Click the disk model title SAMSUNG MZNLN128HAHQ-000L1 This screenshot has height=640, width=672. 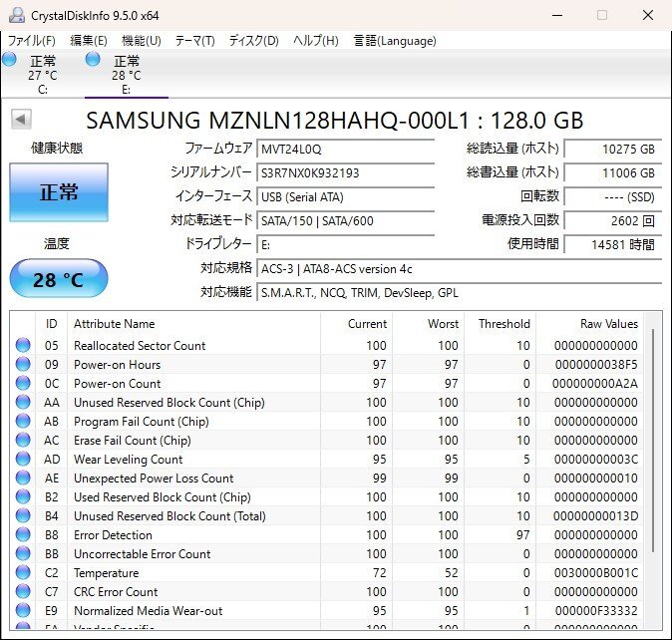pyautogui.click(x=335, y=121)
